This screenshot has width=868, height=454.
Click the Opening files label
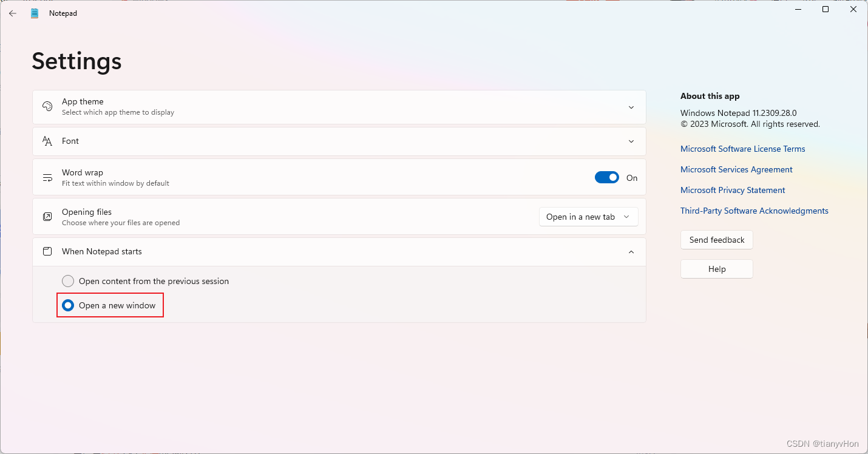click(x=87, y=212)
